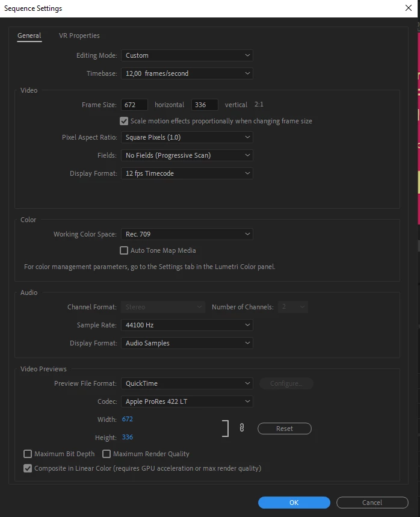Click the disabled Number of Channels dropdown
Viewport: 420px width, 517px height.
[293, 307]
